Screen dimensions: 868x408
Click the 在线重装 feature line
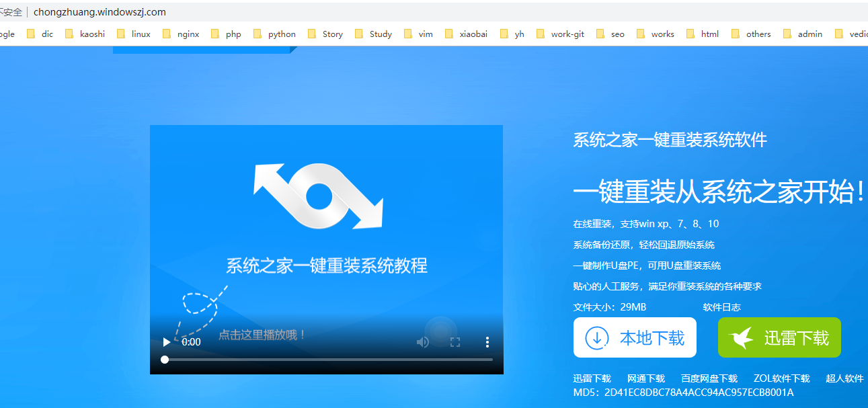pos(645,224)
